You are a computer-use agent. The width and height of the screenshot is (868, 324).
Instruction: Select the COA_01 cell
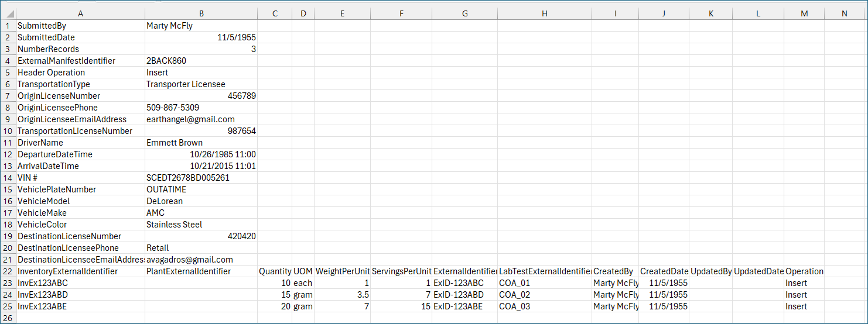point(545,283)
